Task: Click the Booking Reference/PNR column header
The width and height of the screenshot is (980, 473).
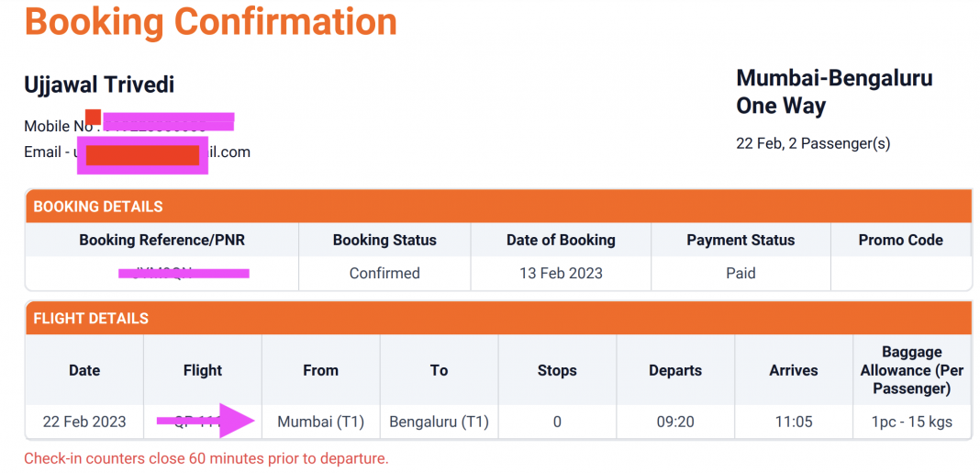Action: point(162,240)
